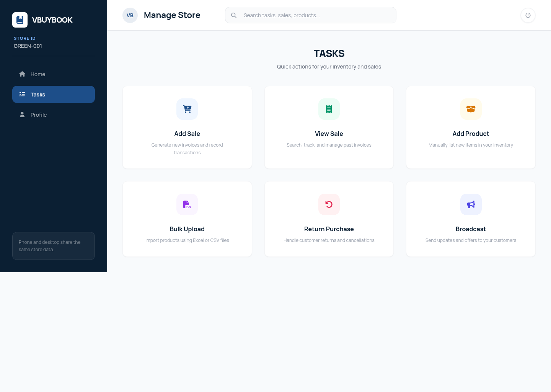Select the Bulk Upload card title
Viewport: 551px width, 392px height.
[x=187, y=229]
